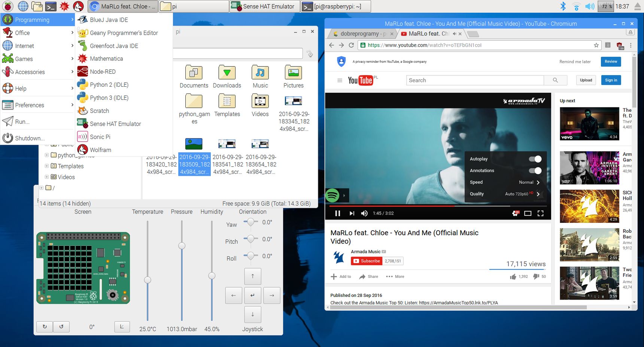Click the joystick enter middle button
644x347 pixels.
tap(253, 295)
